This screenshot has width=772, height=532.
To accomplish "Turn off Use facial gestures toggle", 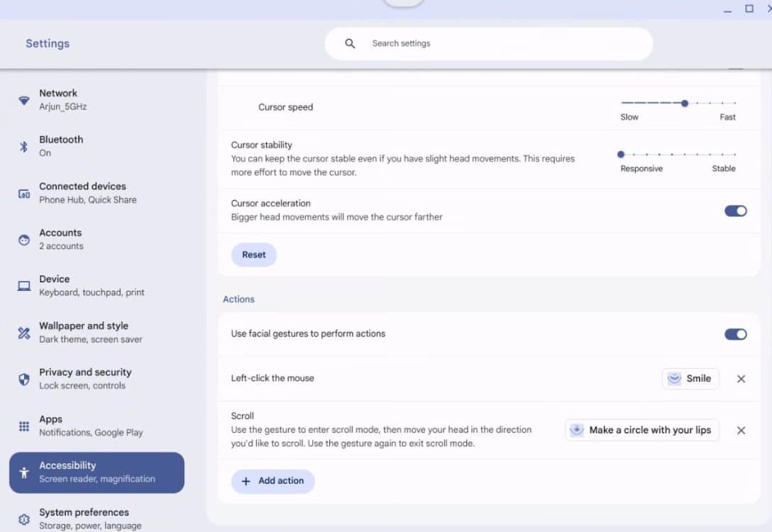I will [735, 334].
